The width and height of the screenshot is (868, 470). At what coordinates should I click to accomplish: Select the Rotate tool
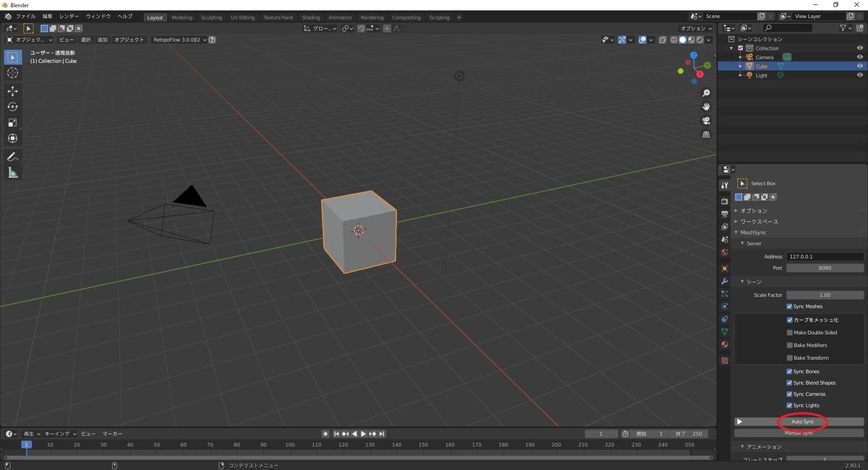coord(12,106)
